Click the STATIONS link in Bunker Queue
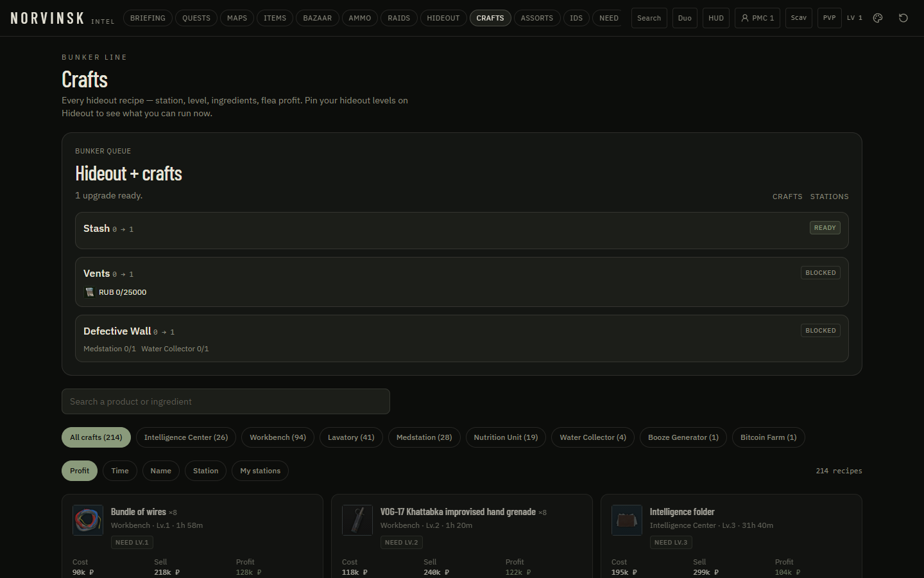This screenshot has width=924, height=578. [x=829, y=197]
